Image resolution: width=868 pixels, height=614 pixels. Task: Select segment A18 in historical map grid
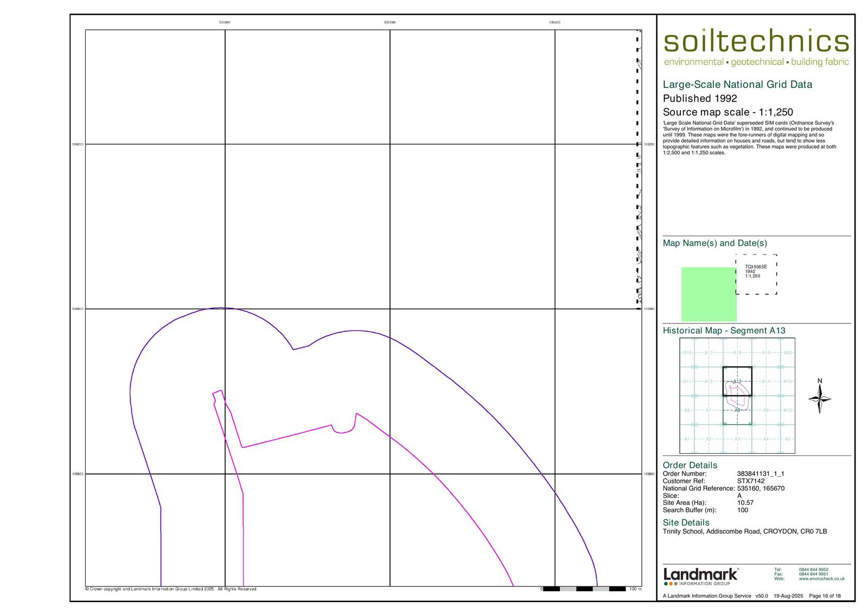[737, 353]
